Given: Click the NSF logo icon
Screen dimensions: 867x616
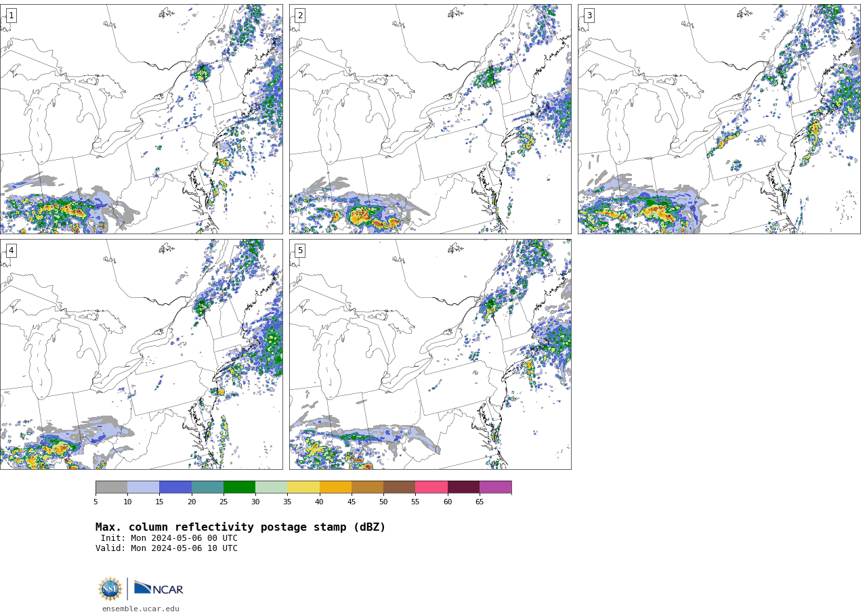Looking at the screenshot, I should (110, 589).
